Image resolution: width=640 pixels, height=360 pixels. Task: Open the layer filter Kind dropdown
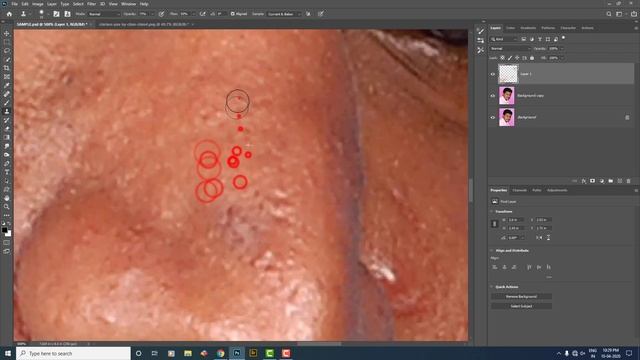point(504,39)
